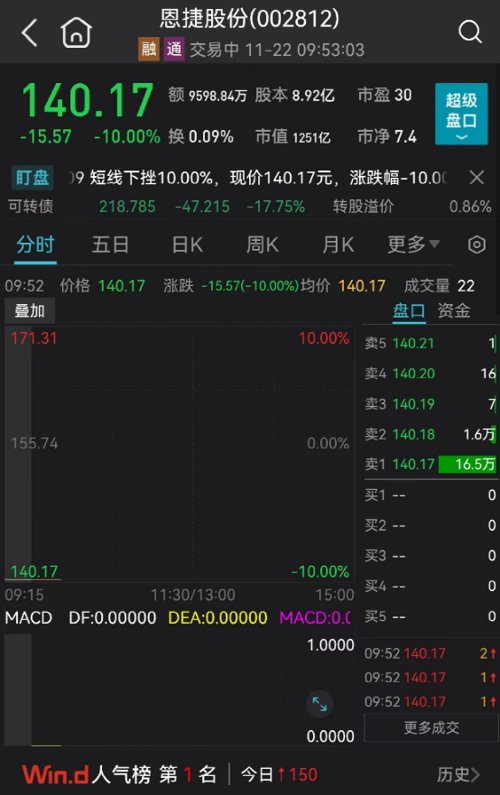Open the 盯盘 watch label
500x795 pixels.
[32, 178]
